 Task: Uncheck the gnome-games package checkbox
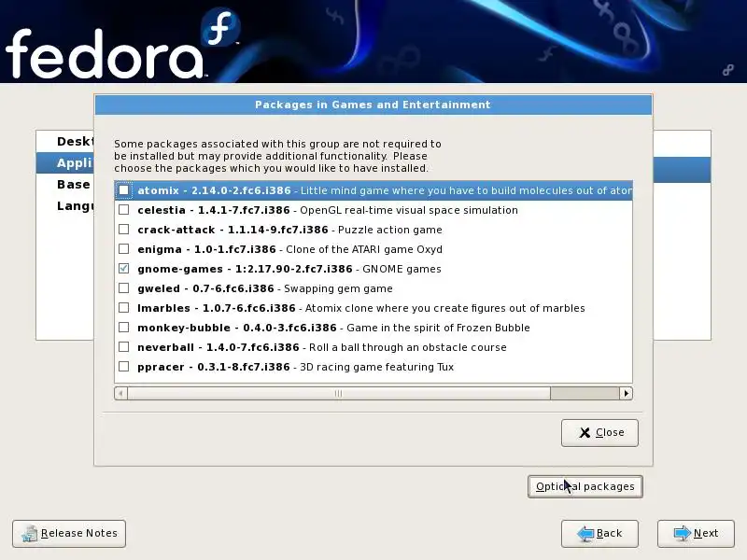pos(124,268)
